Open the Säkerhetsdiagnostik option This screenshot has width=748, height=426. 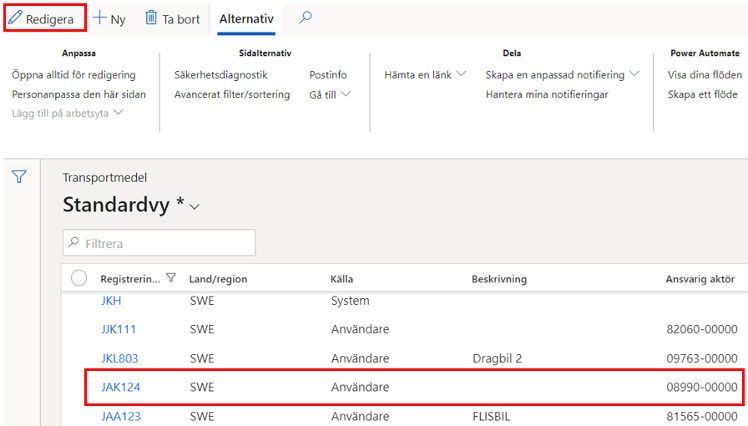click(x=220, y=75)
